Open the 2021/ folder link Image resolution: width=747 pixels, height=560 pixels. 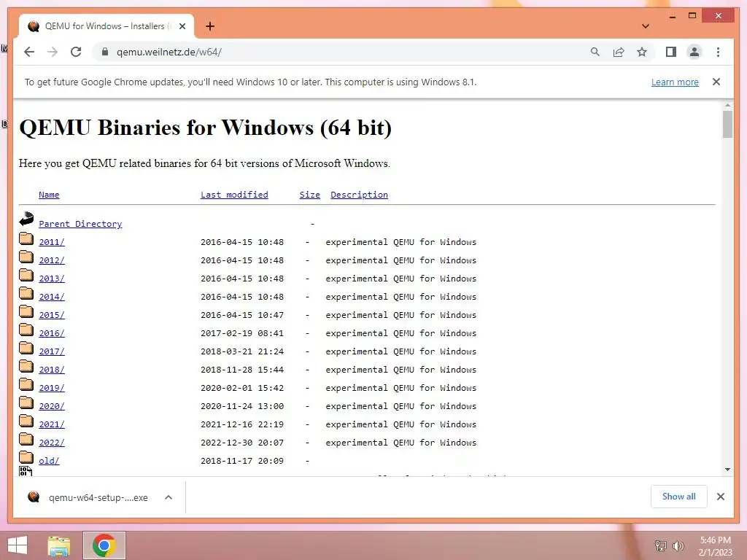pos(52,424)
